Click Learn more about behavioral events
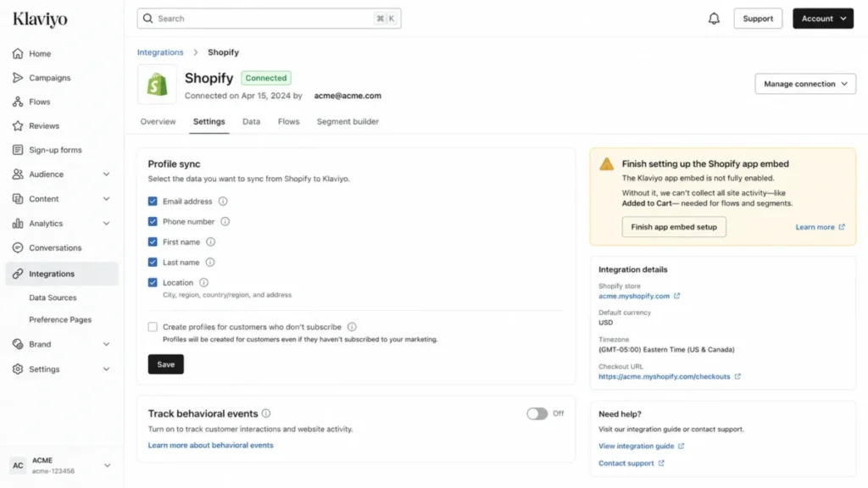This screenshot has width=868, height=488. pos(210,446)
